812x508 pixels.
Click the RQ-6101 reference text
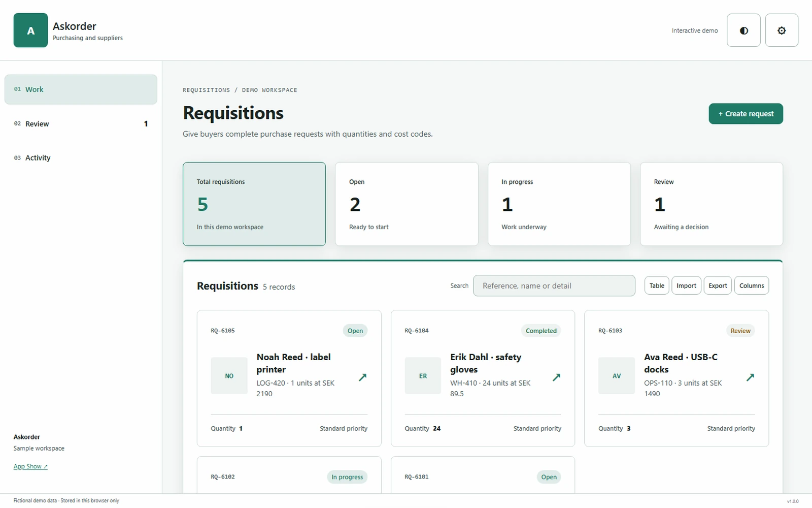(417, 477)
